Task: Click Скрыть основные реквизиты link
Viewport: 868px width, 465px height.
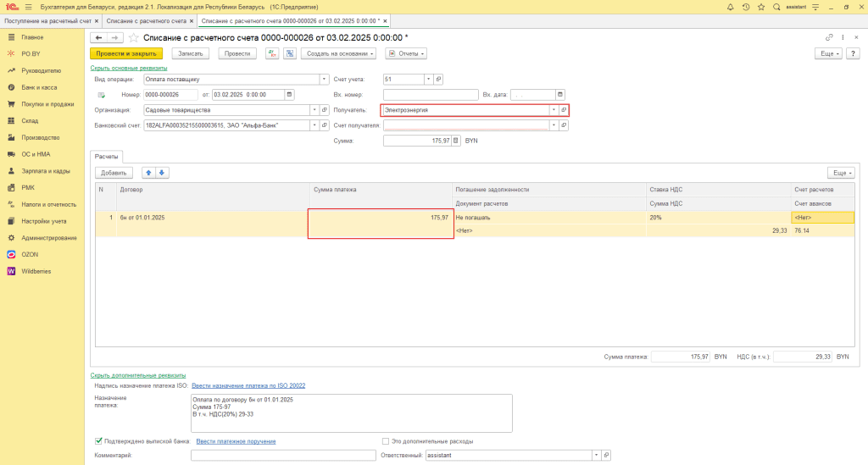Action: point(129,68)
